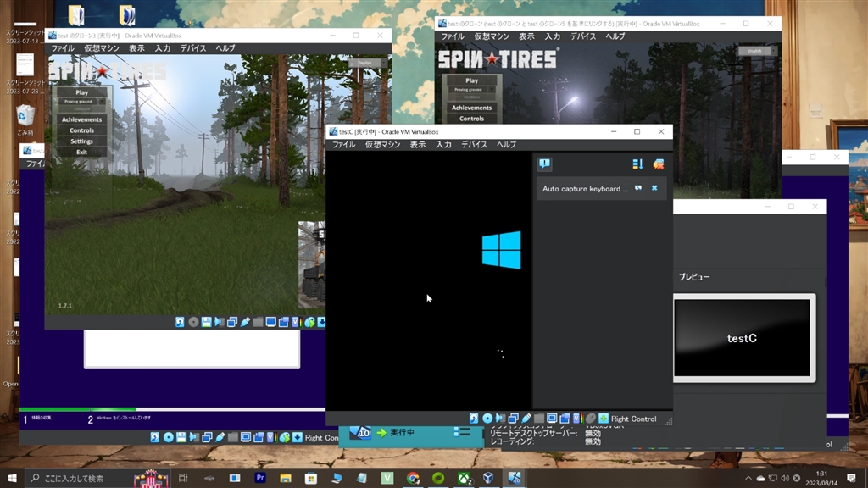Select ごみ箱 recycle bin on desktop
Image resolution: width=868 pixels, height=488 pixels.
click(x=25, y=120)
